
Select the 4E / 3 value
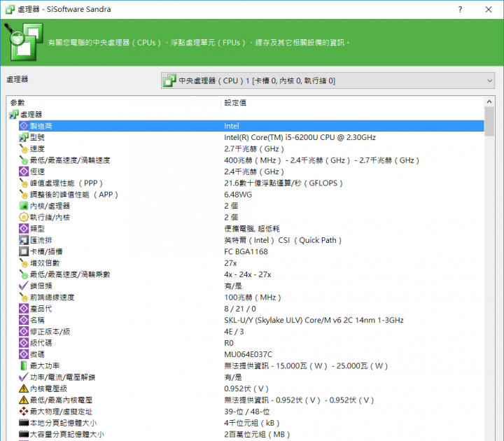[x=234, y=331]
